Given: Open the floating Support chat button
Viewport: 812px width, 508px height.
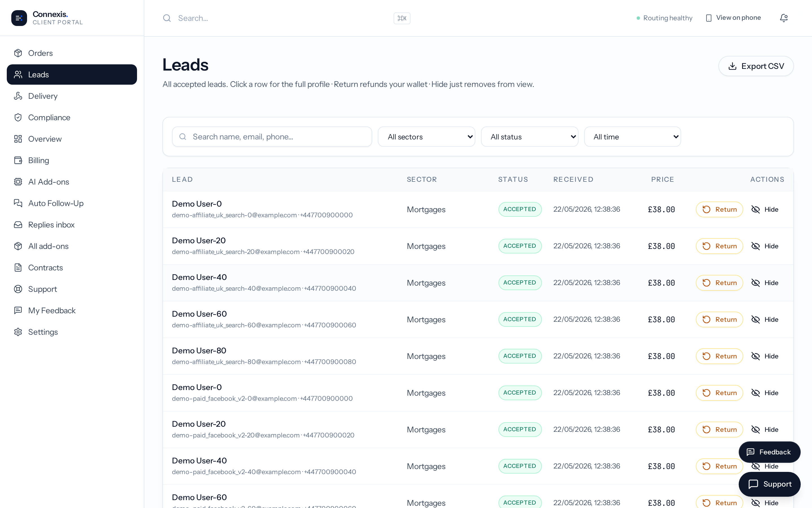Looking at the screenshot, I should (x=769, y=484).
